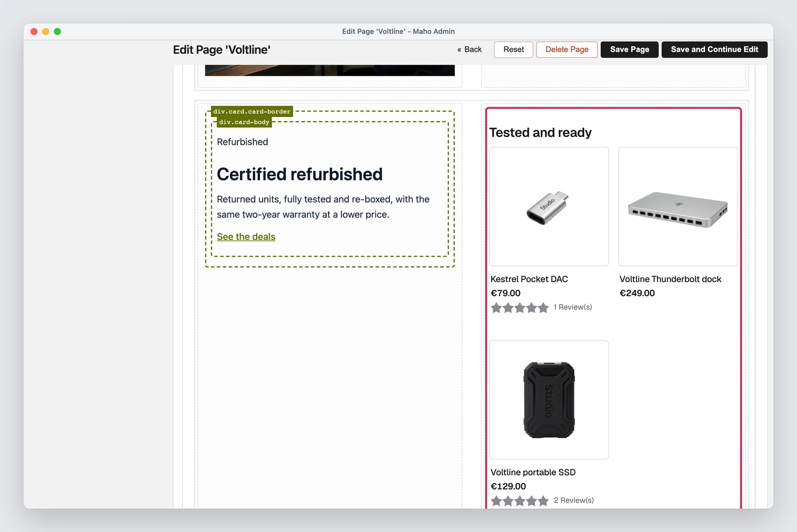Close the Maho Admin window
Image resolution: width=797 pixels, height=532 pixels.
pyautogui.click(x=34, y=31)
